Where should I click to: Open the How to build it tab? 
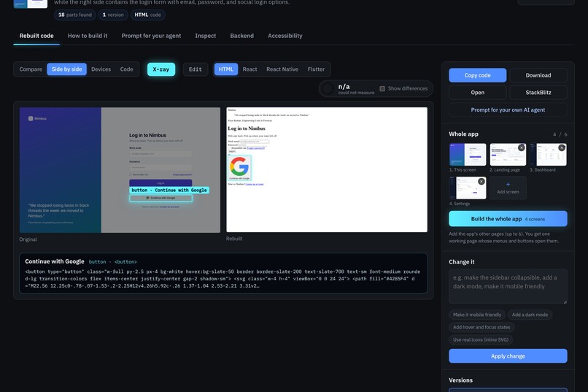coord(88,36)
